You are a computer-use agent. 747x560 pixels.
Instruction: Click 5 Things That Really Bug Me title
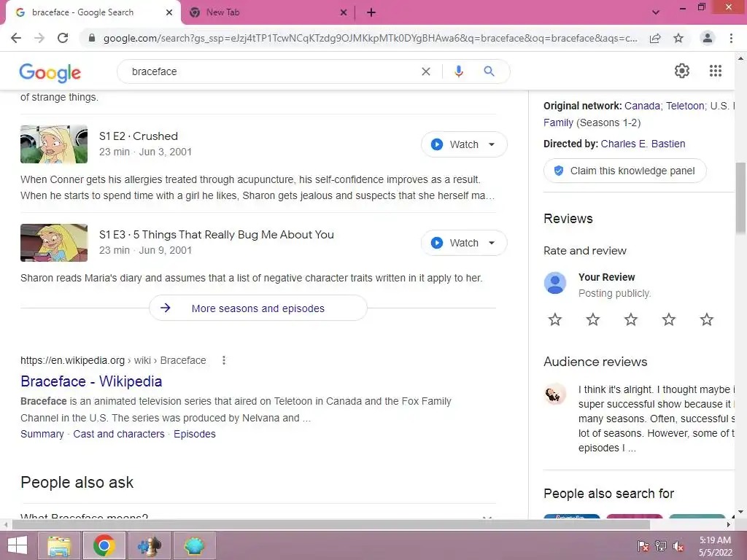[x=216, y=235]
